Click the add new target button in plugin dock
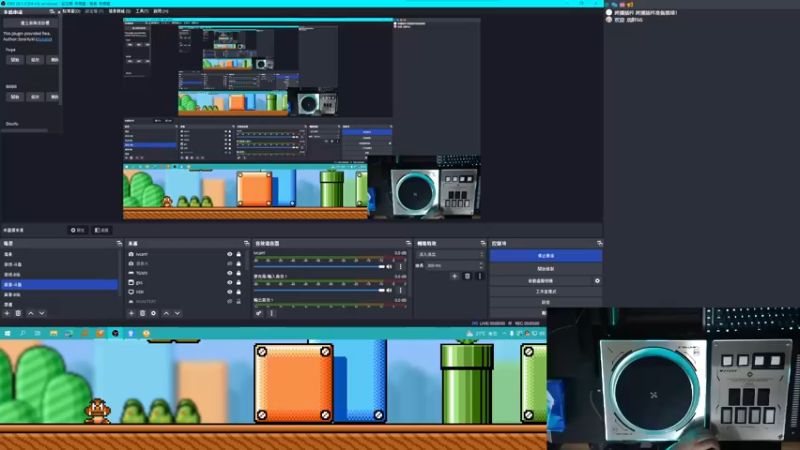 click(31, 23)
